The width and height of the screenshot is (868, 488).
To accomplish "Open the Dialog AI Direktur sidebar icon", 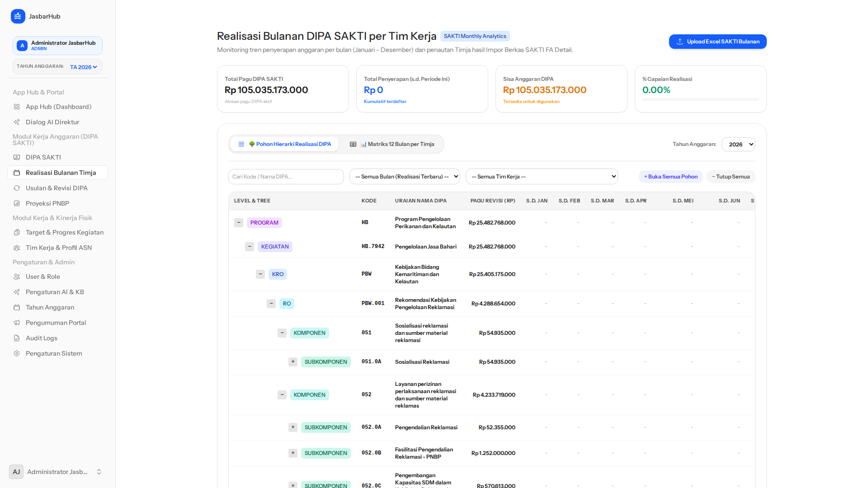I will tap(17, 122).
